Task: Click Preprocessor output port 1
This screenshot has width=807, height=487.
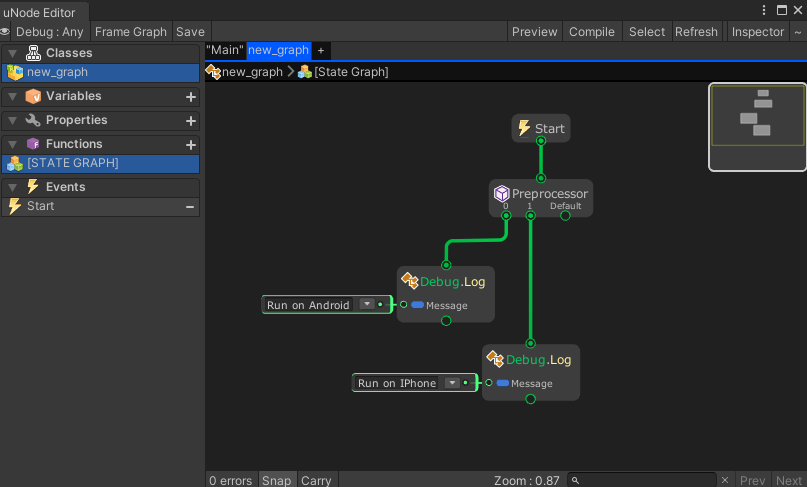Action: 530,216
